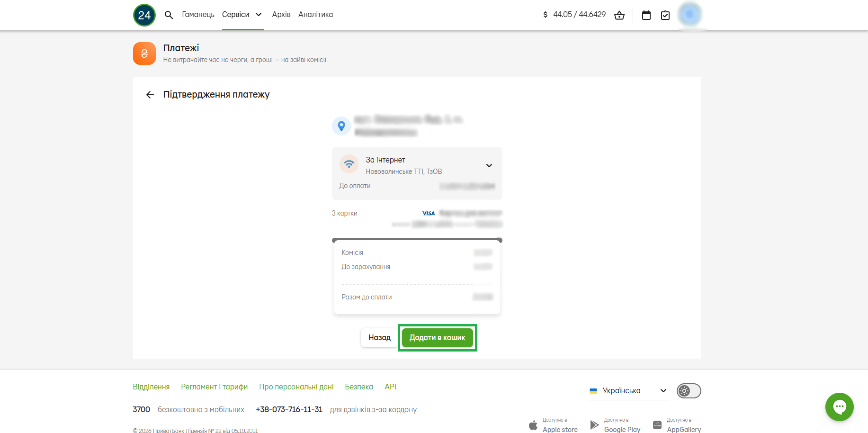Screen dimensions: 868x433
Task: Open the calendar icon in header
Action: 646,15
